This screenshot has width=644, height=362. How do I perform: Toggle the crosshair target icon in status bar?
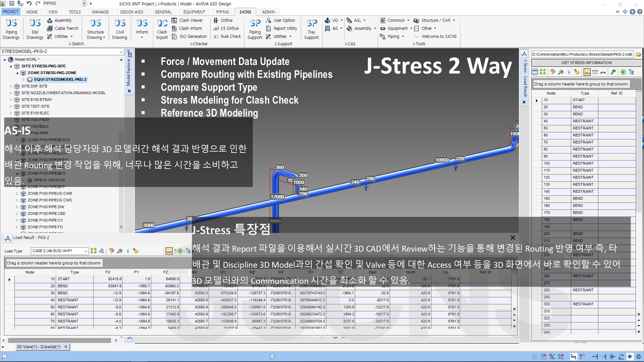[x=630, y=356]
